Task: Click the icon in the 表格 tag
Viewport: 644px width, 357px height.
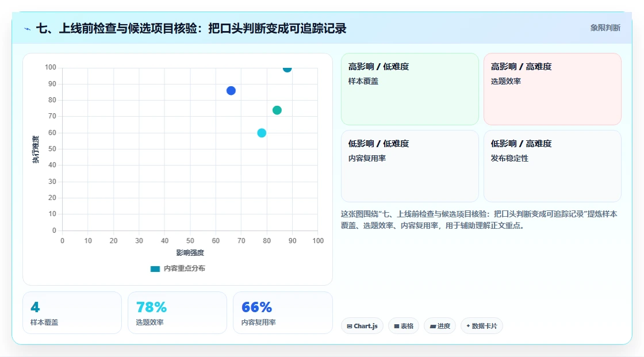Action: point(397,326)
